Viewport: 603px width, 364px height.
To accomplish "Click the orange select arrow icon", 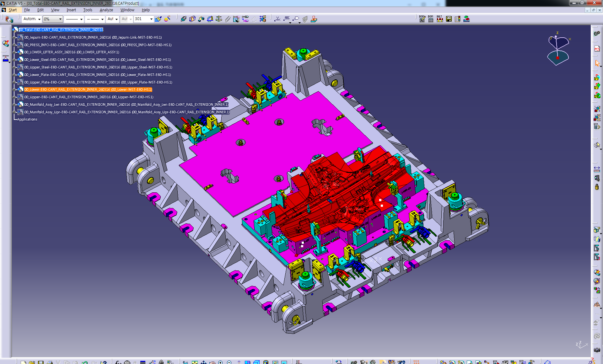I will [597, 63].
